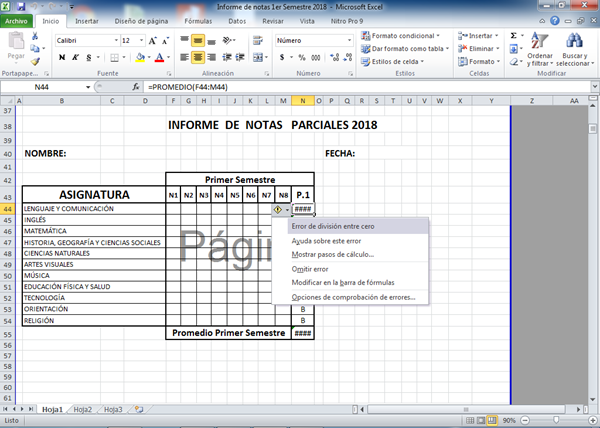
Task: Click the increase font size icon
Action: [152, 41]
